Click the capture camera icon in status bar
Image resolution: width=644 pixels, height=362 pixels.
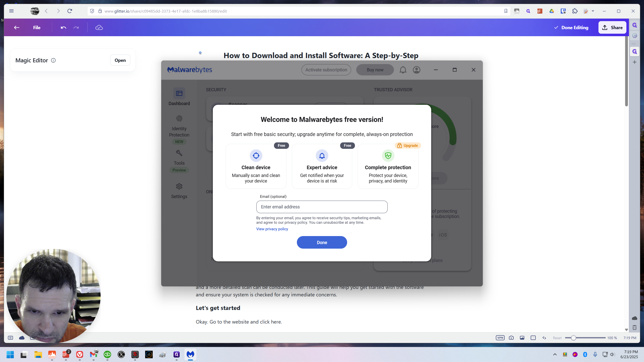coord(511,338)
